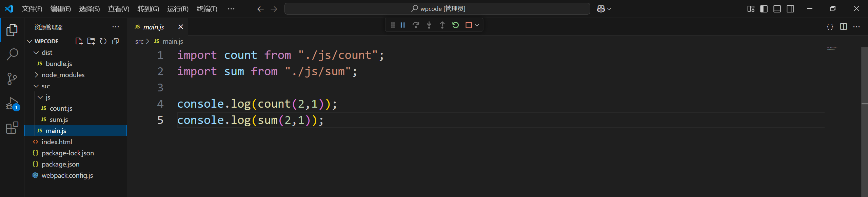Toggle the bottom panel visibility
Viewport: 868px width, 197px height.
[777, 9]
